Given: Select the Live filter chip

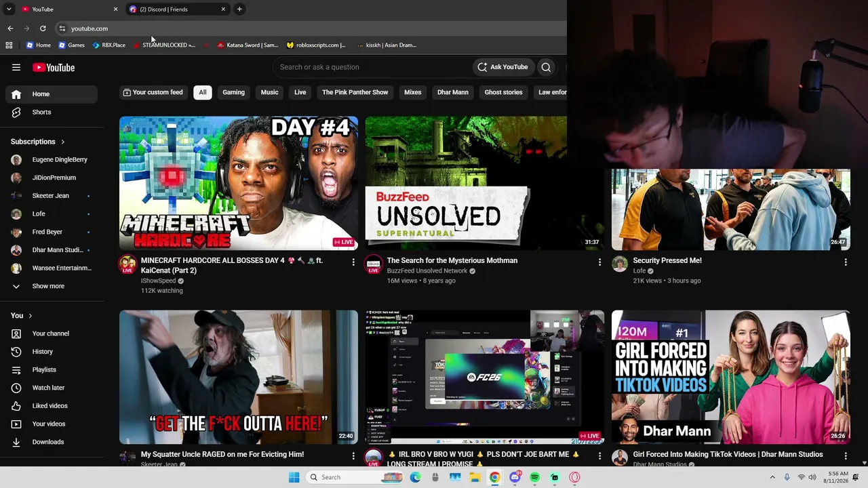Looking at the screenshot, I should click(300, 92).
